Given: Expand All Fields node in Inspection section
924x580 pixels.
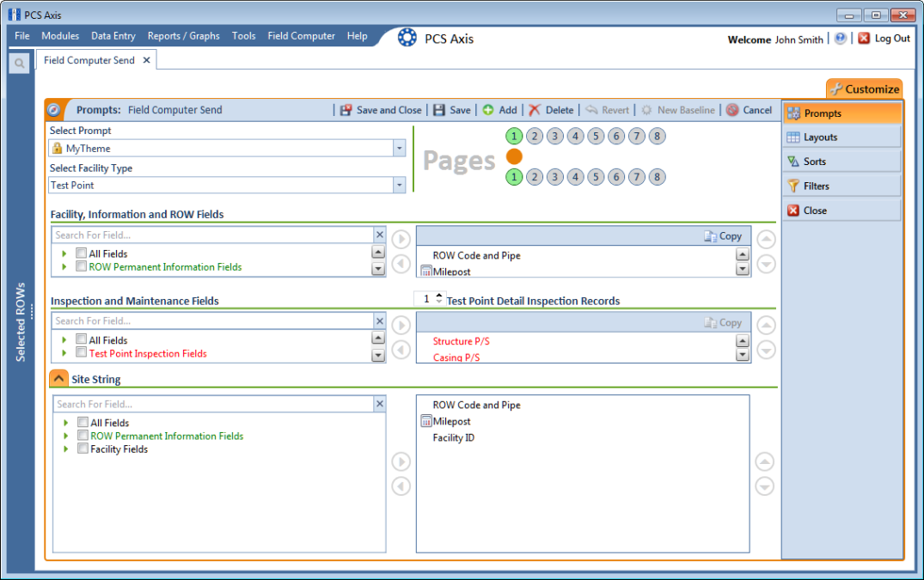Looking at the screenshot, I should point(64,339).
